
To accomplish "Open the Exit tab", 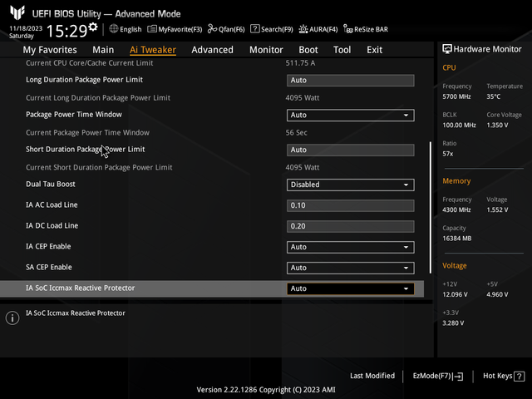I will [375, 50].
